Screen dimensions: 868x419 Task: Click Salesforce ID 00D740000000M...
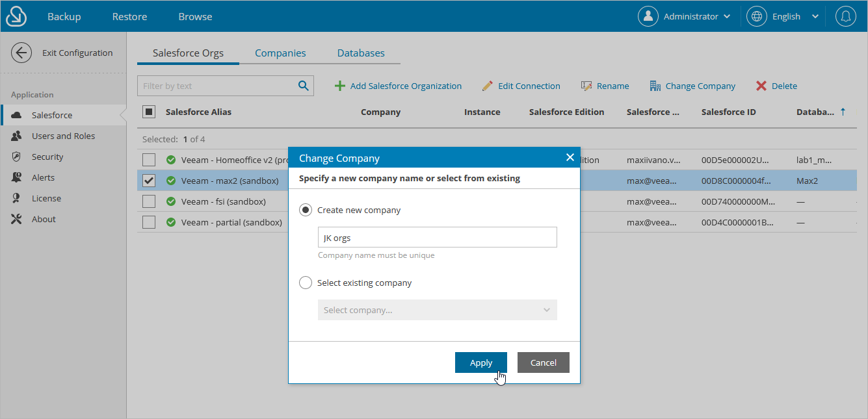[x=738, y=201]
